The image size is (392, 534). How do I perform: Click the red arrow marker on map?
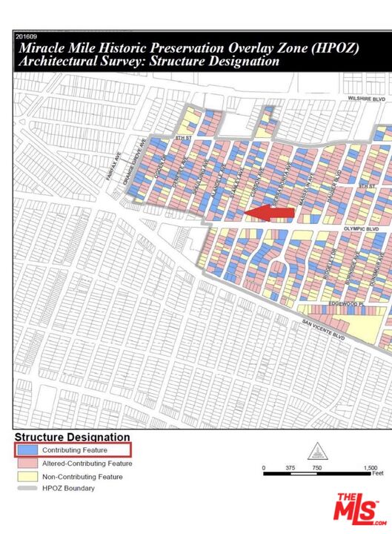pyautogui.click(x=269, y=213)
